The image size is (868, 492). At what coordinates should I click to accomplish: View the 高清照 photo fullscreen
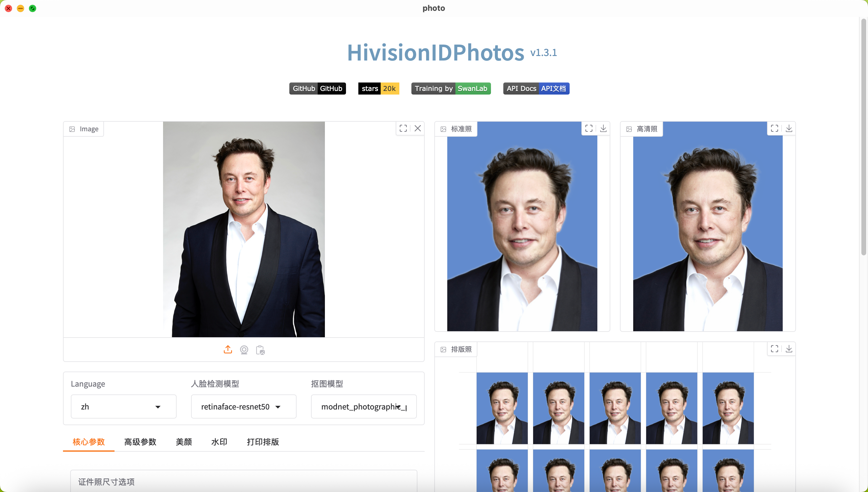[x=774, y=128]
